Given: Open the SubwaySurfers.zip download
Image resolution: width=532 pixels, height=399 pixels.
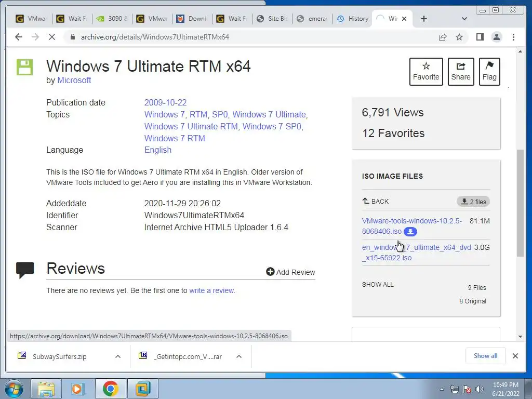Looking at the screenshot, I should click(60, 356).
